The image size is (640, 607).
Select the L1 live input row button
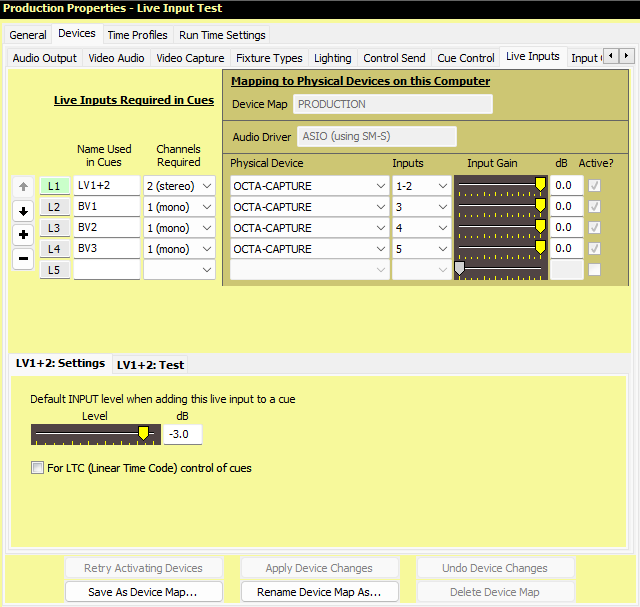point(55,186)
